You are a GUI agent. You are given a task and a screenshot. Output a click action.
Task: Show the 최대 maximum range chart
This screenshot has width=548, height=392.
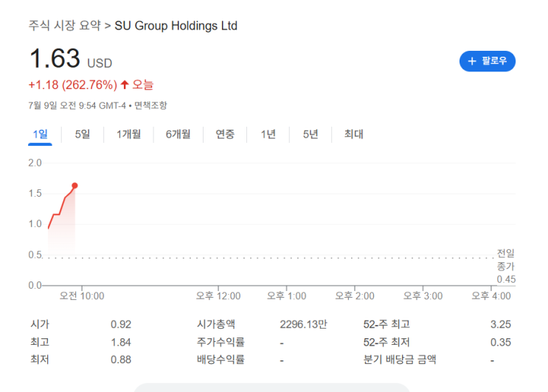pyautogui.click(x=354, y=134)
